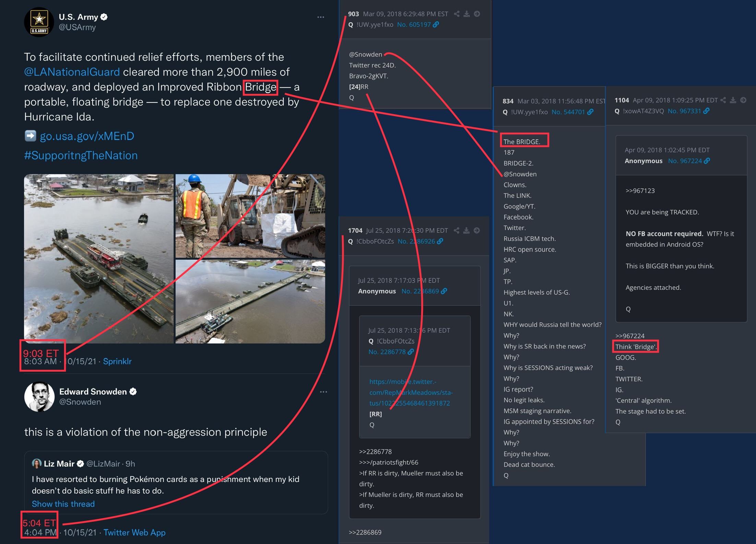Click the download icon on post 1104

tap(733, 100)
